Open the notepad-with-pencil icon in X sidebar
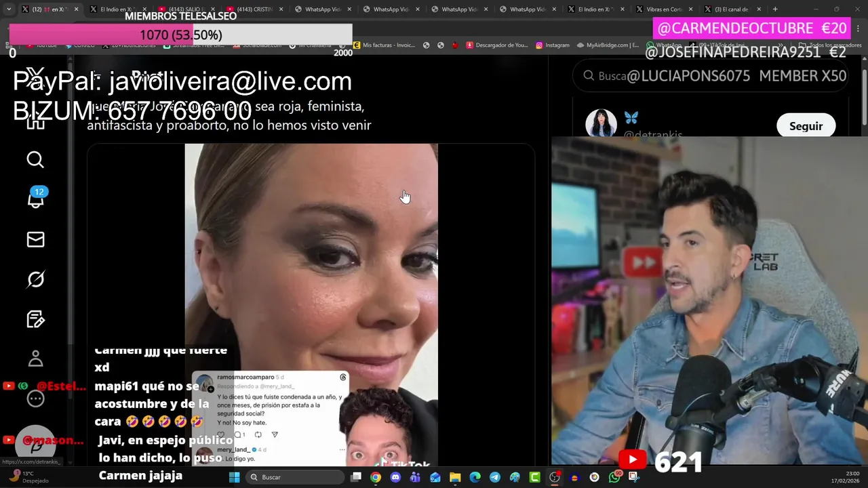868x488 pixels. pos(35,319)
